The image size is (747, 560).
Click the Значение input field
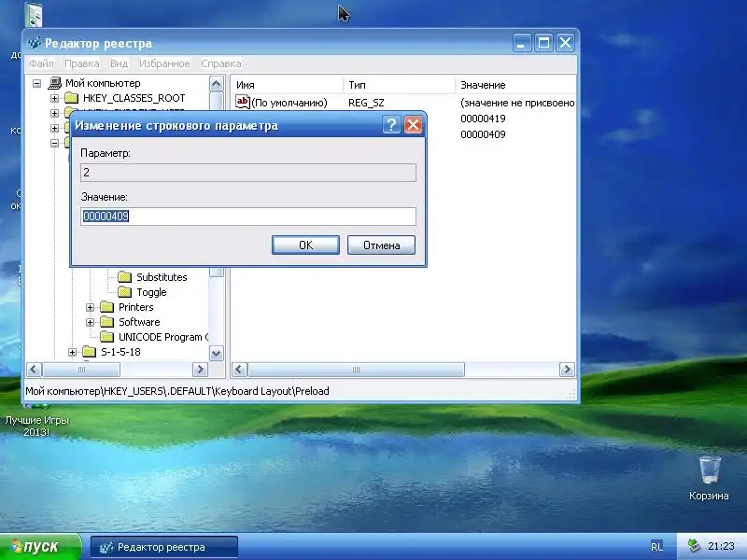[x=248, y=217]
